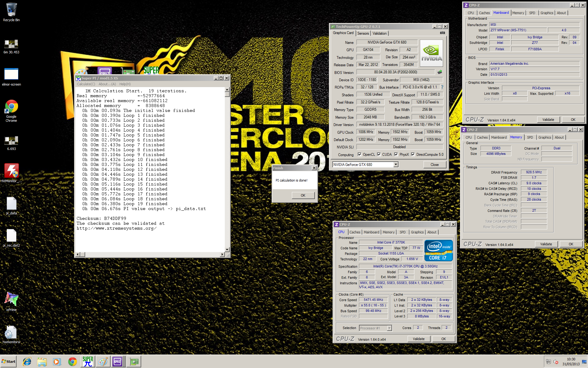
Task: Click the Close button in GPU-Z
Action: [435, 165]
